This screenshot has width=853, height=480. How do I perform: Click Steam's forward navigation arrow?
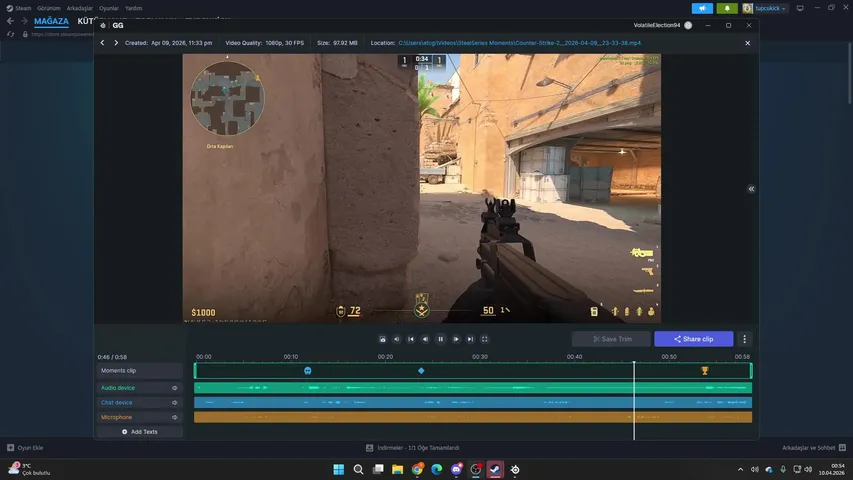tap(24, 21)
